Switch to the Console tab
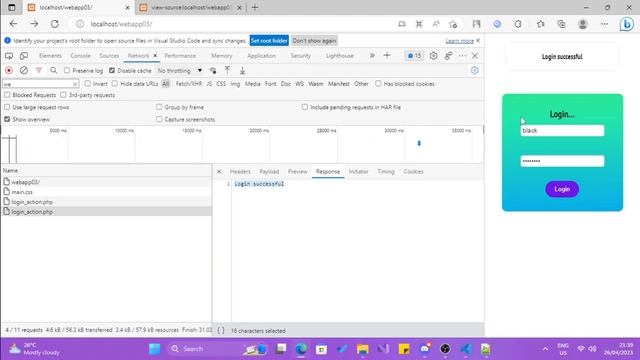The width and height of the screenshot is (640, 360). coord(80,56)
